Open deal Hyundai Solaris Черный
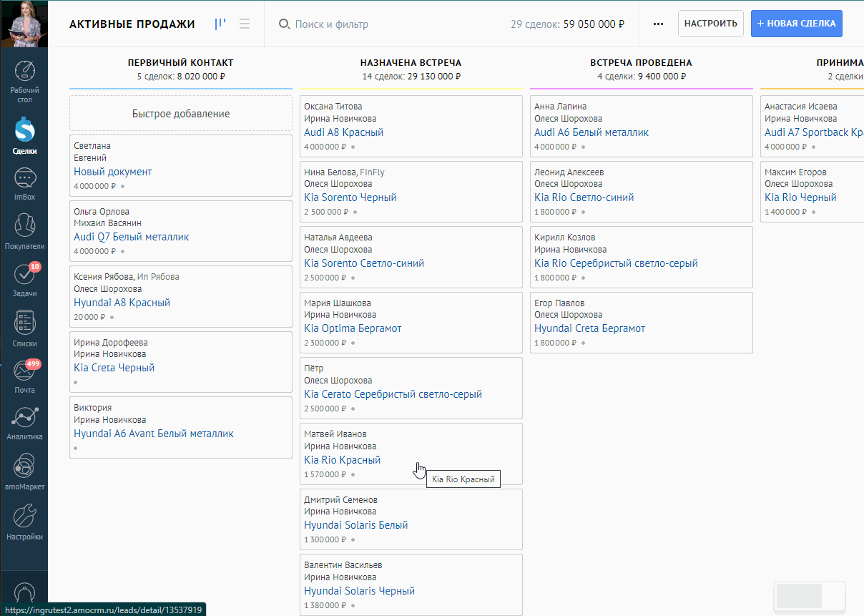The width and height of the screenshot is (864, 616). (360, 591)
